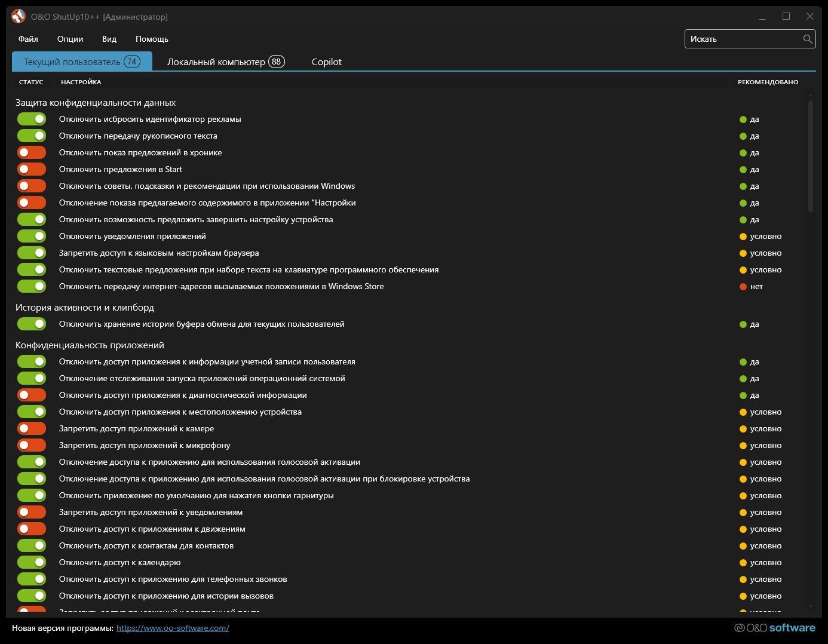The image size is (828, 644).
Task: Click the scrollbar up arrow
Action: pos(811,95)
